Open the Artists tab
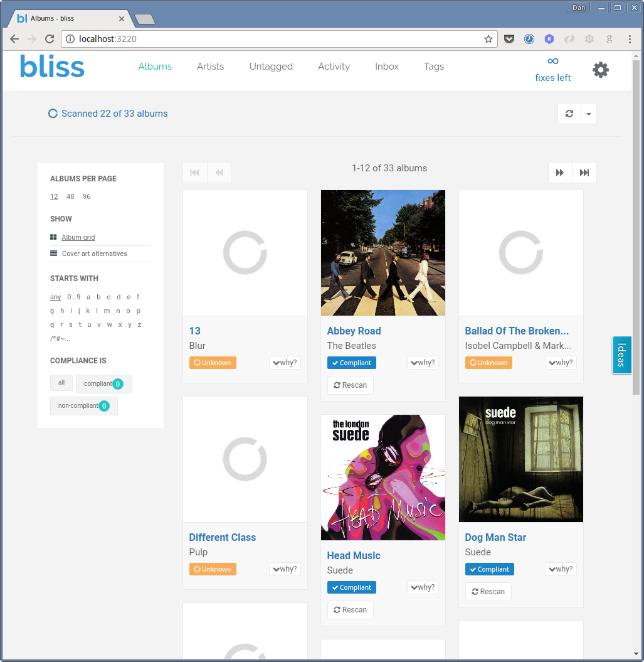The image size is (644, 662). tap(210, 67)
